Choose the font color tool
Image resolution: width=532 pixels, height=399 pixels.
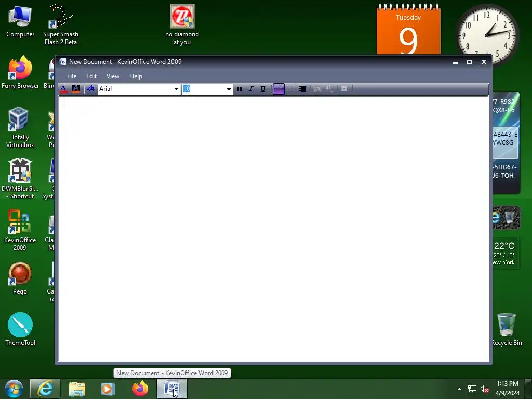click(x=63, y=89)
